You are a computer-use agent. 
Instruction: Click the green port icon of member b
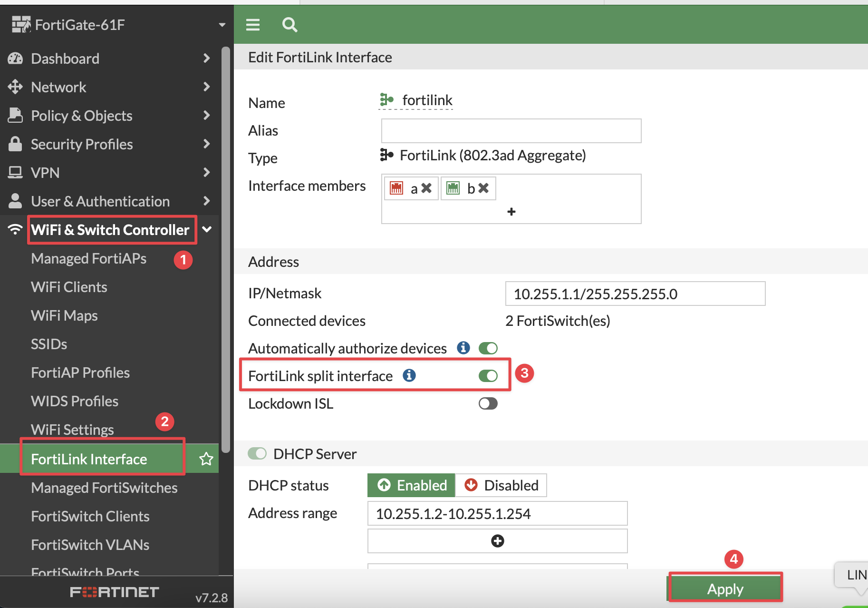453,188
